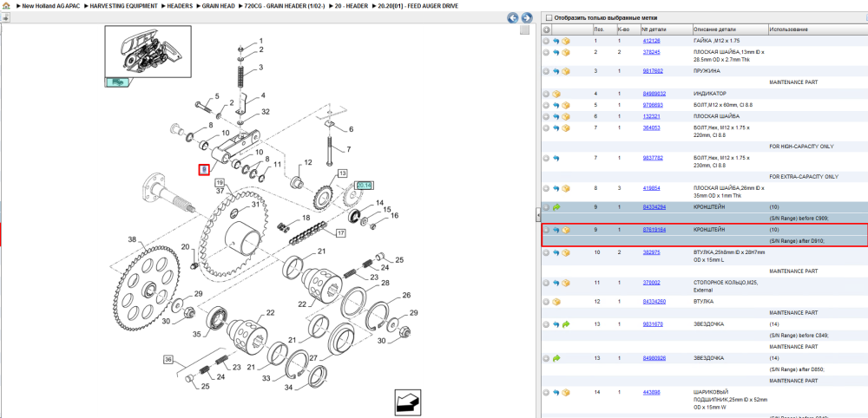Click the box icon for part 412126
Screen dimensions: 868x418
tap(566, 42)
